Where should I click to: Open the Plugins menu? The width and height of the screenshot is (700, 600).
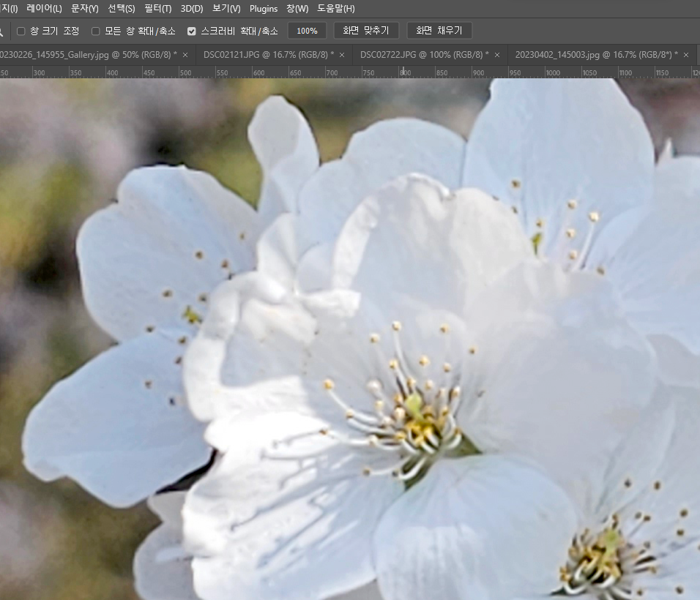(264, 9)
